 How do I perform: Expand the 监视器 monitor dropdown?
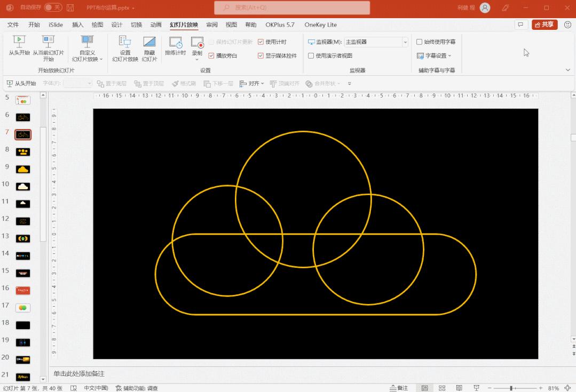(405, 42)
